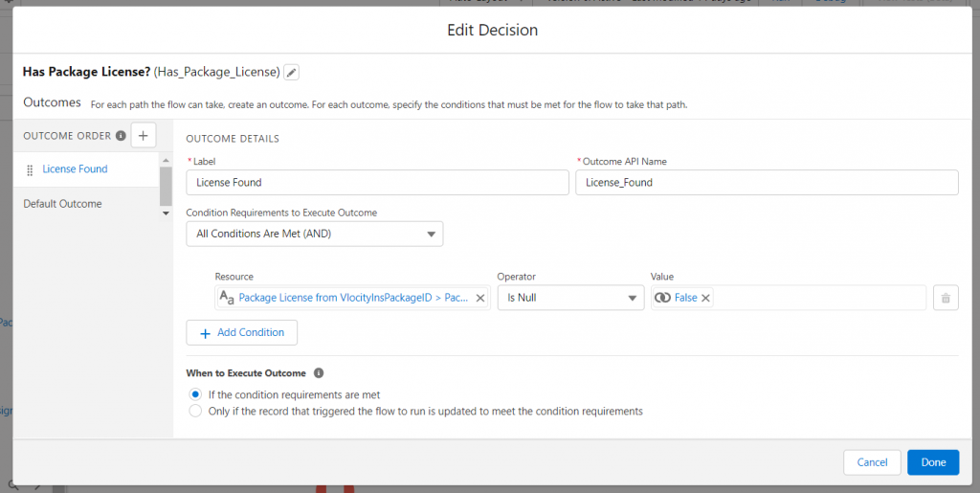Click the boolean icon in False pill

tap(662, 298)
